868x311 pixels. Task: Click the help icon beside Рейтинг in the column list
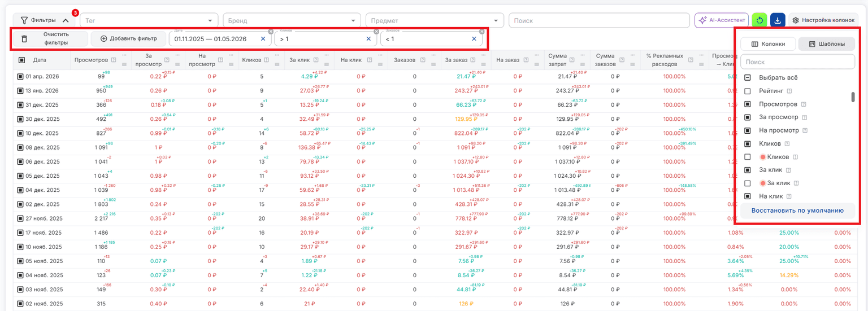pyautogui.click(x=789, y=91)
